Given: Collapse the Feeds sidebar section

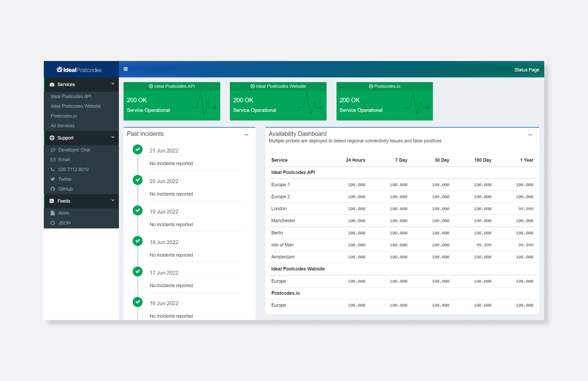Looking at the screenshot, I should 112,201.
